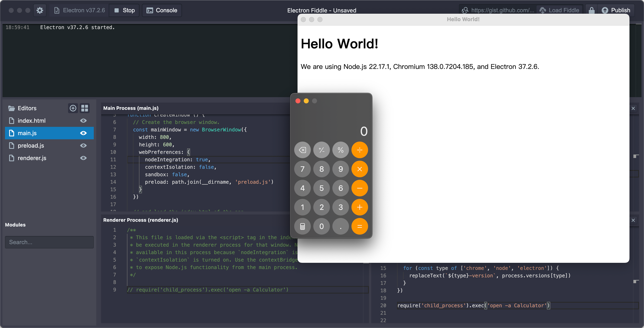
Task: Toggle visibility of preload.js editor
Action: [x=83, y=146]
